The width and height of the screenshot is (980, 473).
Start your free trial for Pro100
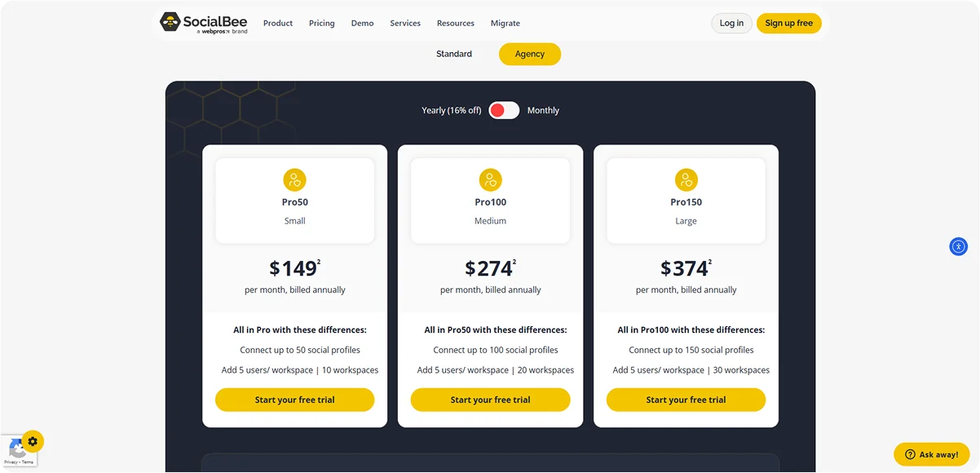point(490,400)
